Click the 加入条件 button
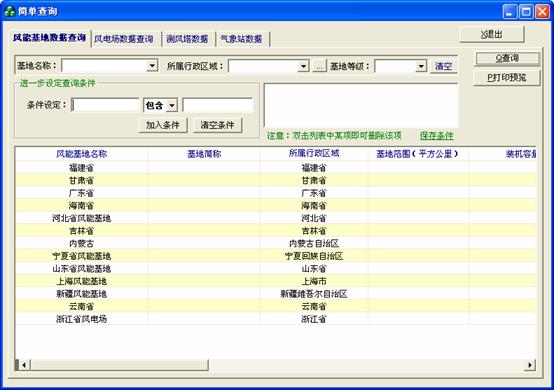This screenshot has height=390, width=554. click(x=163, y=125)
